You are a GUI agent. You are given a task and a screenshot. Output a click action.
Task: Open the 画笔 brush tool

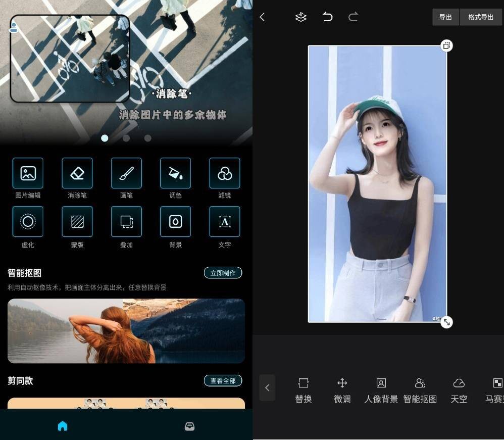(x=126, y=173)
